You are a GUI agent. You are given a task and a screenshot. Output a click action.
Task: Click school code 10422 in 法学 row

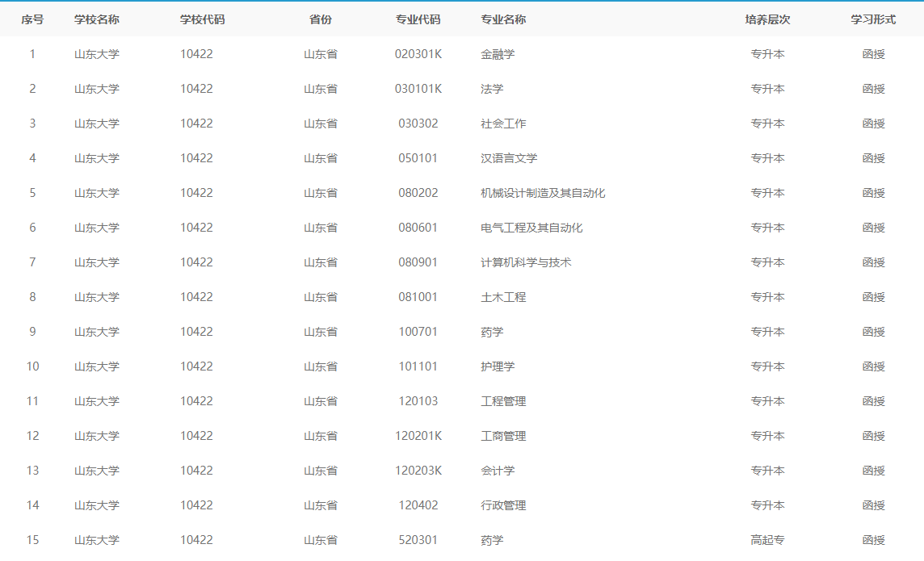pos(196,89)
